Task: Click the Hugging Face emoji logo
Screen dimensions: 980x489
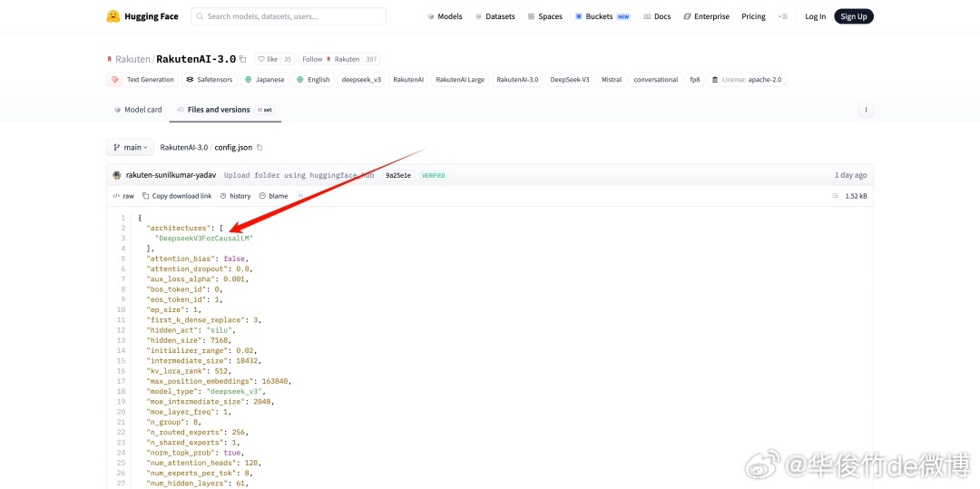Action: (113, 16)
